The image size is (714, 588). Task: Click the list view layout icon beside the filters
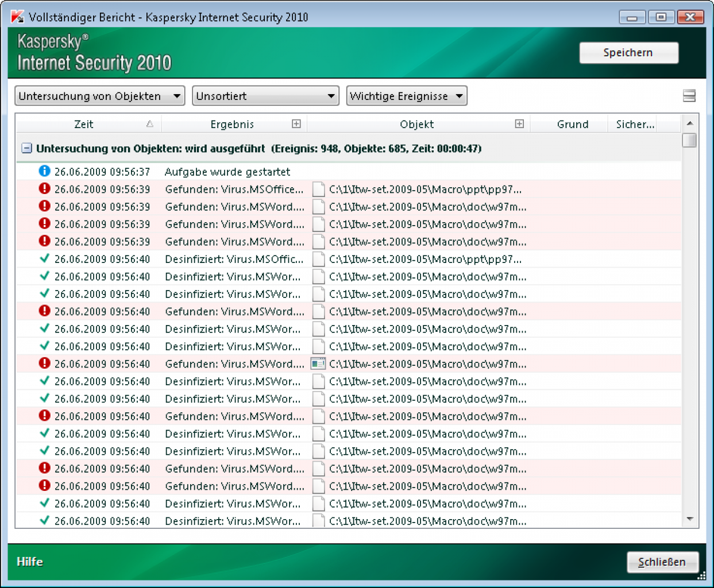pos(689,96)
